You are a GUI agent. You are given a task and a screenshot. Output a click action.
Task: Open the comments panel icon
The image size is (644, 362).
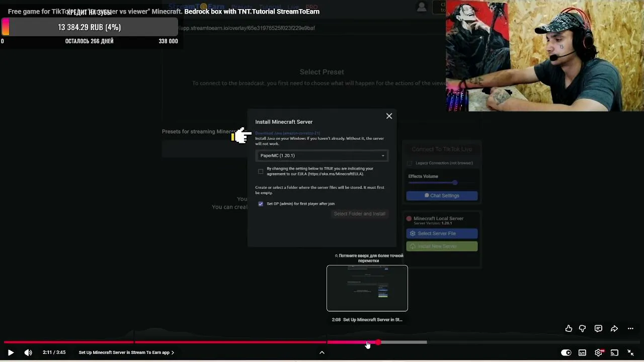point(598,328)
